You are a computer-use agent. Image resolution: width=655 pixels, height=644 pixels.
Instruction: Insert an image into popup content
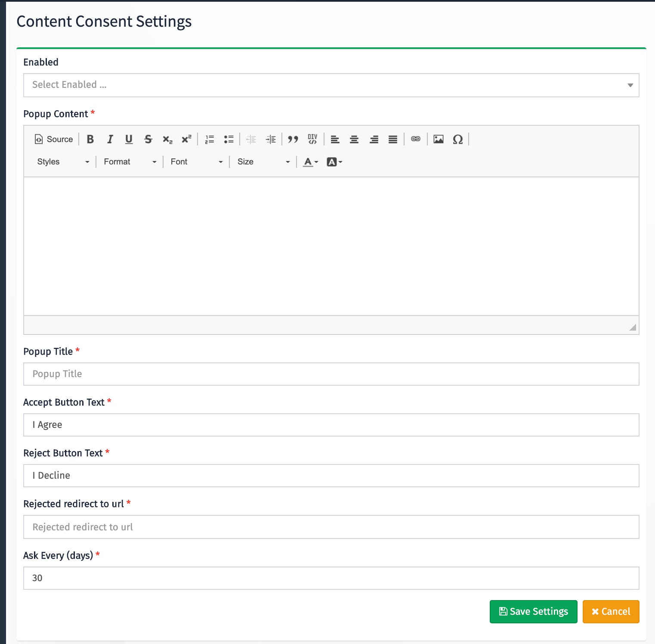(x=438, y=139)
